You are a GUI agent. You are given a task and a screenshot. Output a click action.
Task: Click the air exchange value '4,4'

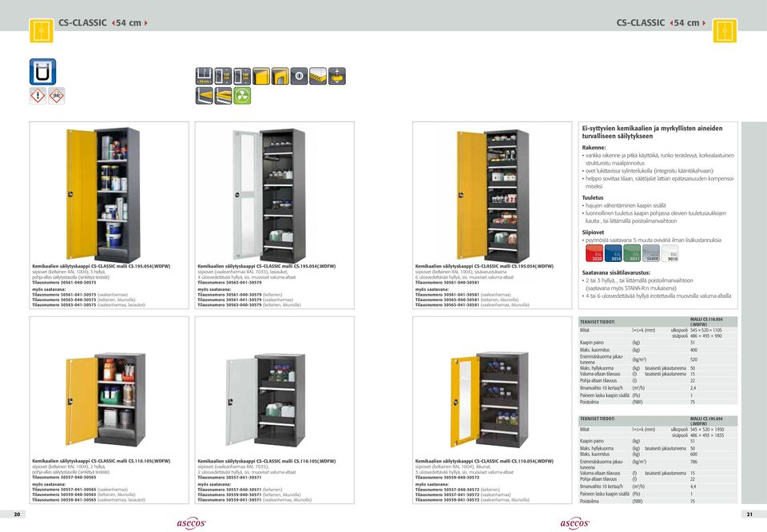tap(693, 487)
